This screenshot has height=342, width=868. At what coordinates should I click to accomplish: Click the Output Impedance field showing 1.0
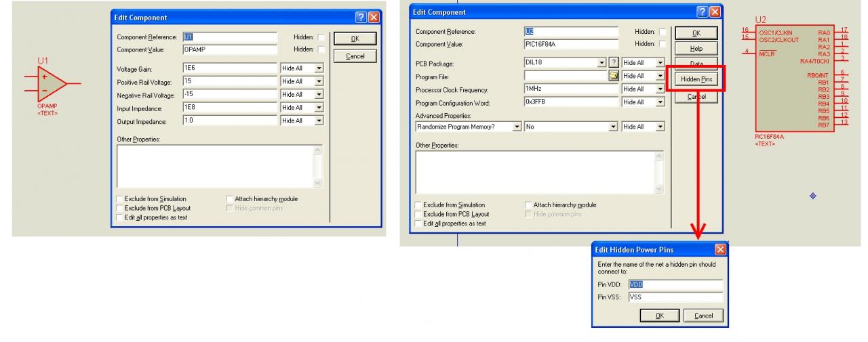[x=230, y=121]
